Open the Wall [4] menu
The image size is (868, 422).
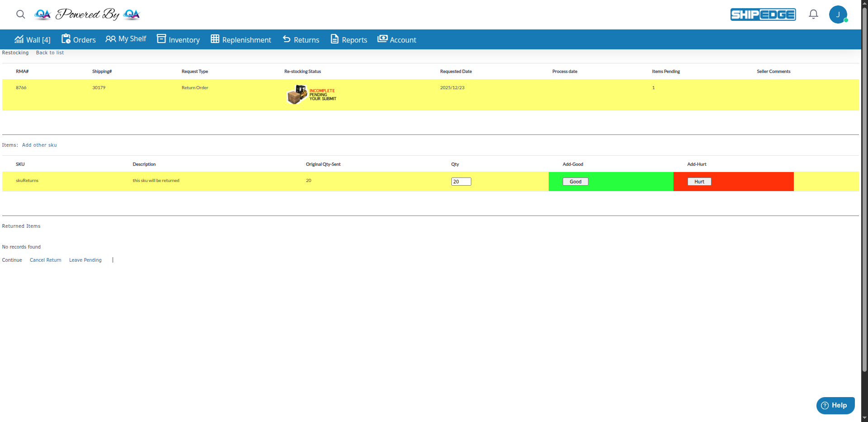pyautogui.click(x=33, y=40)
